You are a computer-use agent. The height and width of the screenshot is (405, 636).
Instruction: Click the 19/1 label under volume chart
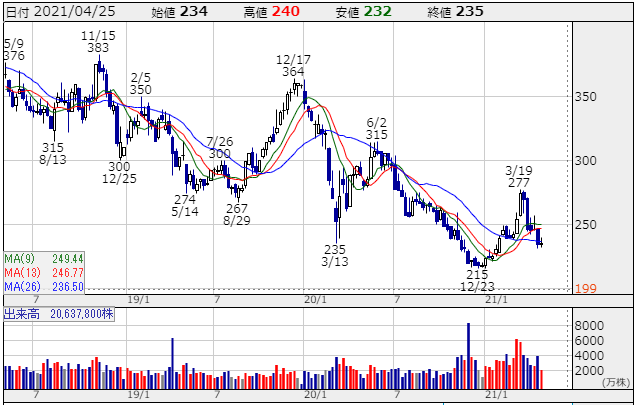click(x=138, y=394)
